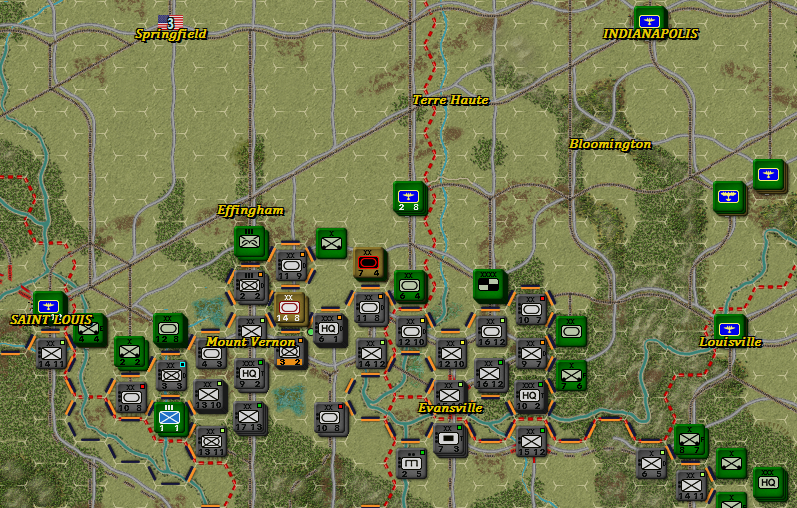Click the Louisville city label
This screenshot has height=508, width=797.
coord(730,342)
